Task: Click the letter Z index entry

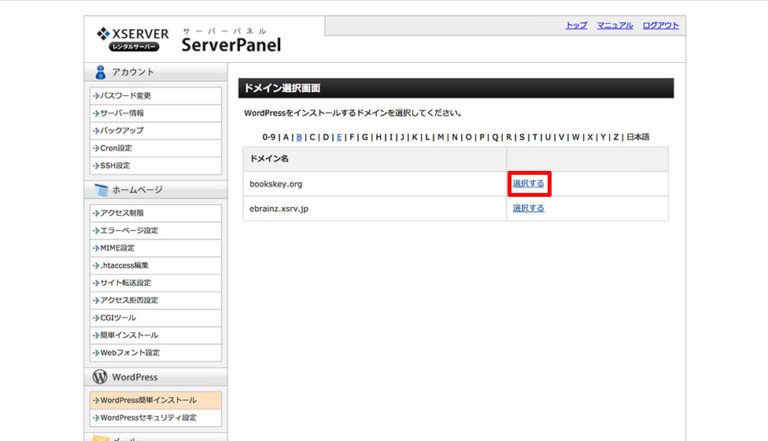Action: pos(616,137)
